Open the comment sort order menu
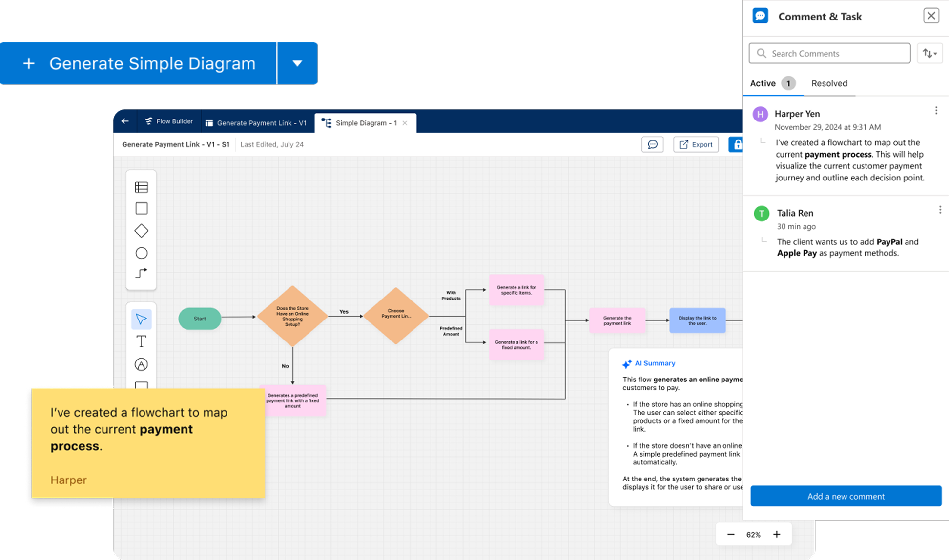 coord(929,53)
